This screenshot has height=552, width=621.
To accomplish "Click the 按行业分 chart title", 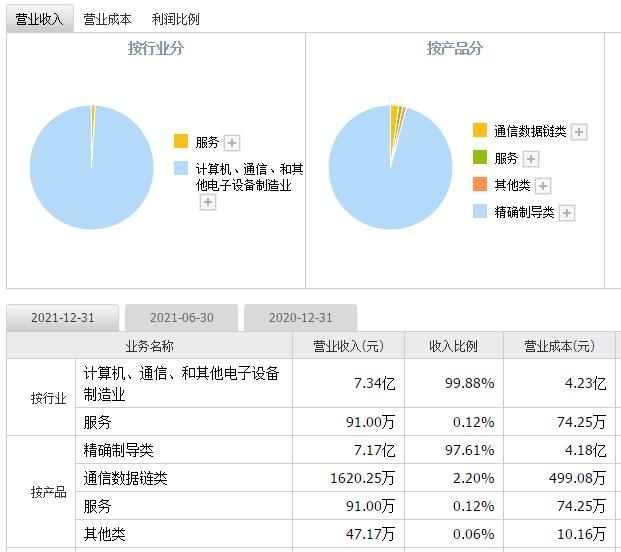I will click(156, 48).
